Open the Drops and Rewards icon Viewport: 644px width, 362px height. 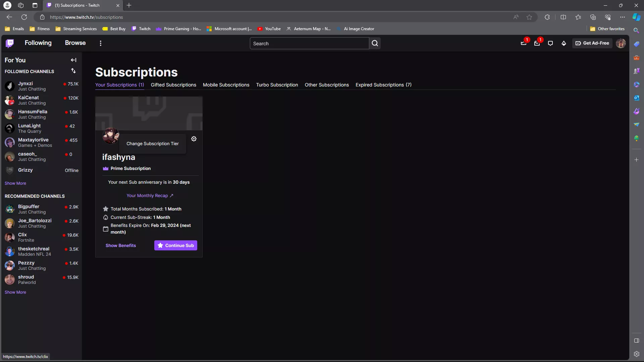click(x=564, y=43)
